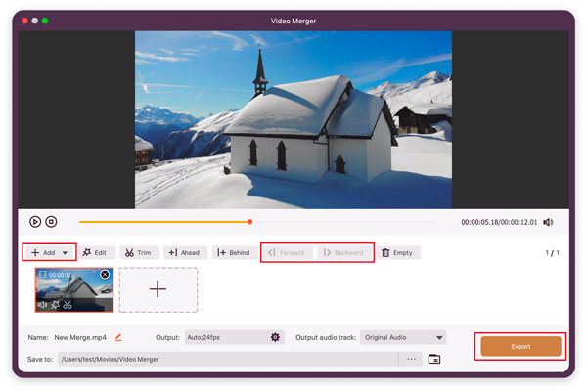Expand the Add dropdown arrow
Image resolution: width=587 pixels, height=392 pixels.
click(x=65, y=253)
